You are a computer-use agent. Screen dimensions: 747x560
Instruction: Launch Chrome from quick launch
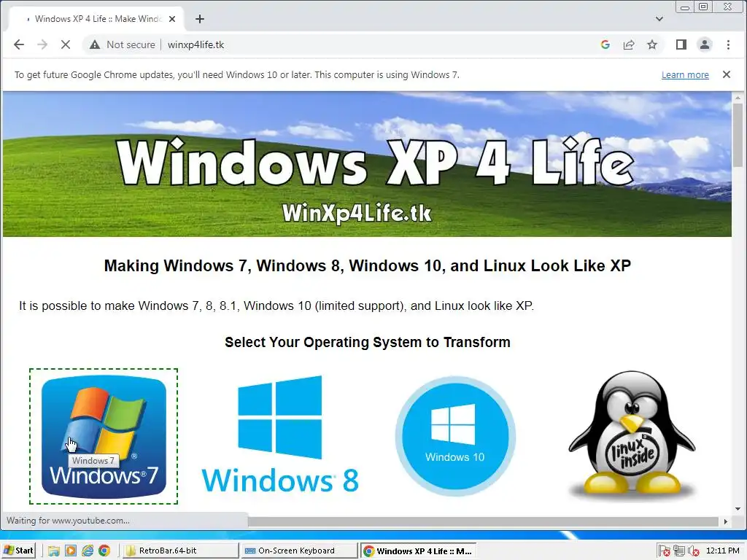point(104,551)
